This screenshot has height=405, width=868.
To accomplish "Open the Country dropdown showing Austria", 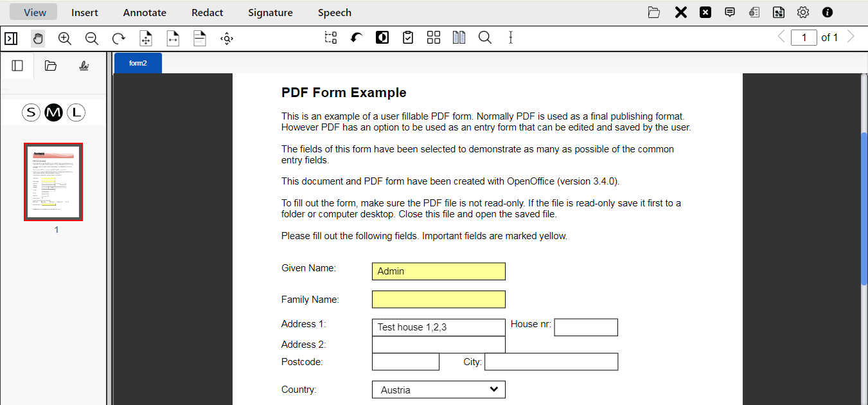I will [x=493, y=389].
